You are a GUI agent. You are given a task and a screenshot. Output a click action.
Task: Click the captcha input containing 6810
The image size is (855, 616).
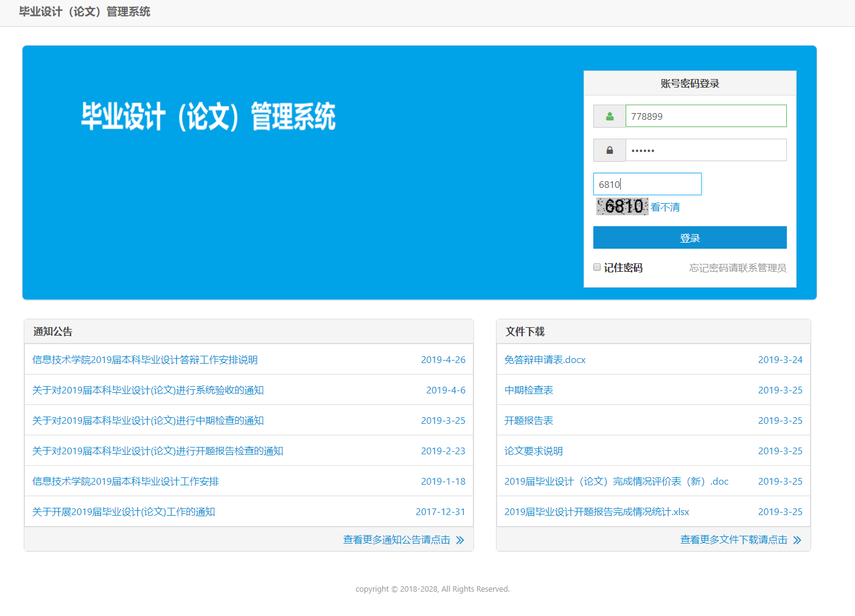(x=647, y=184)
